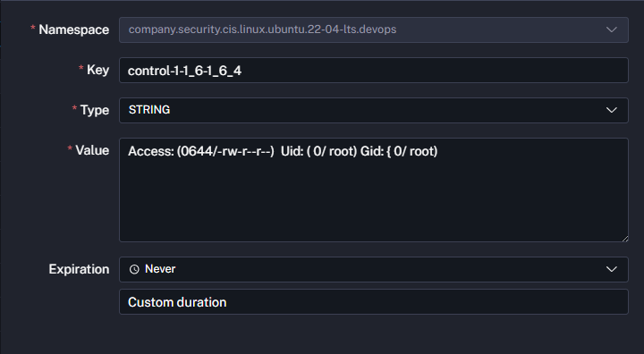Open the Type dropdown arrow
Image resolution: width=644 pixels, height=354 pixels.
pyautogui.click(x=612, y=110)
